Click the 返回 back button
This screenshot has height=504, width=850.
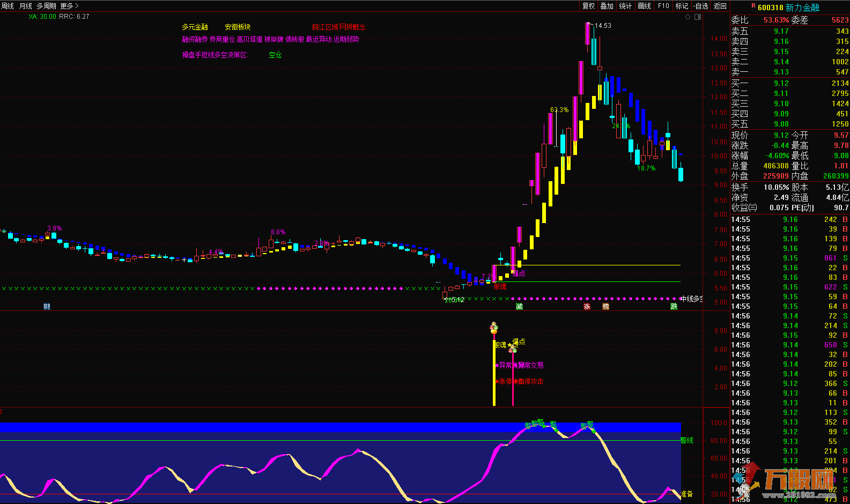pyautogui.click(x=720, y=6)
